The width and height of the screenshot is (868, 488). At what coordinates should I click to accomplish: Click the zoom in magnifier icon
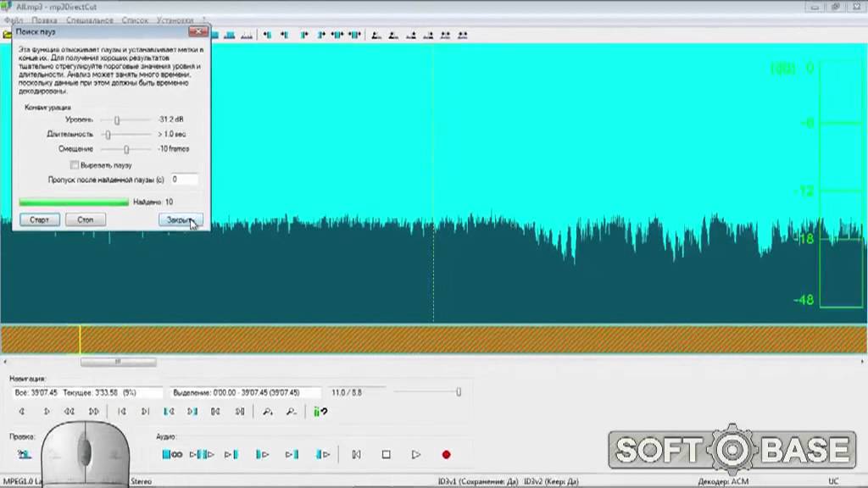[x=268, y=412]
